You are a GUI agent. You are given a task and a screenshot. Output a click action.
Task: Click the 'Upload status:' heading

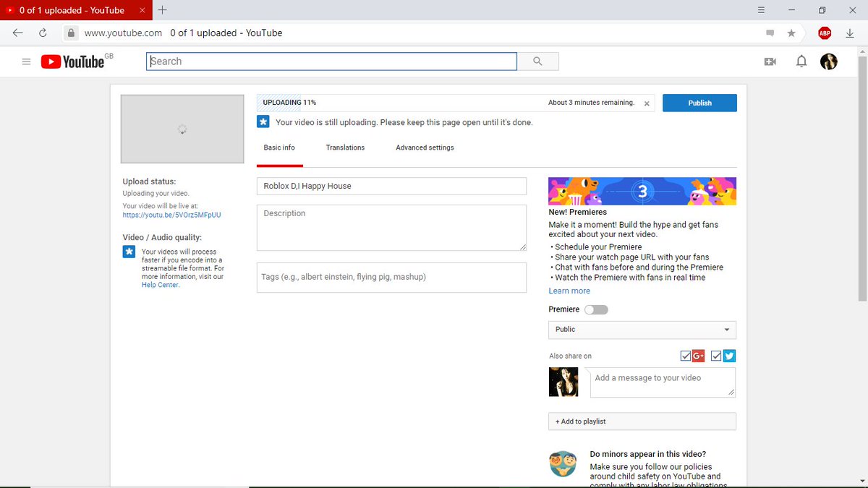click(x=149, y=181)
